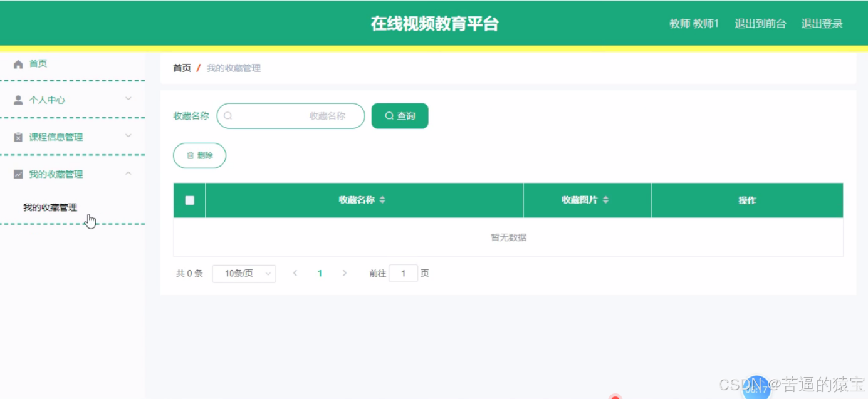This screenshot has width=868, height=399.
Task: Click the person icon beside 个人中心
Action: coord(18,100)
